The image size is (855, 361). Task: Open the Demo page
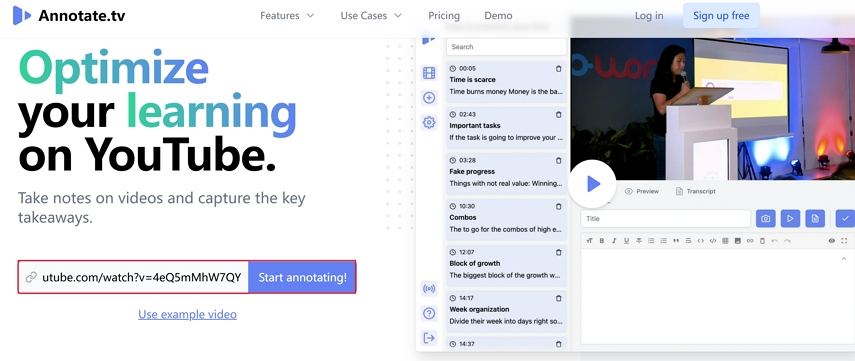498,16
